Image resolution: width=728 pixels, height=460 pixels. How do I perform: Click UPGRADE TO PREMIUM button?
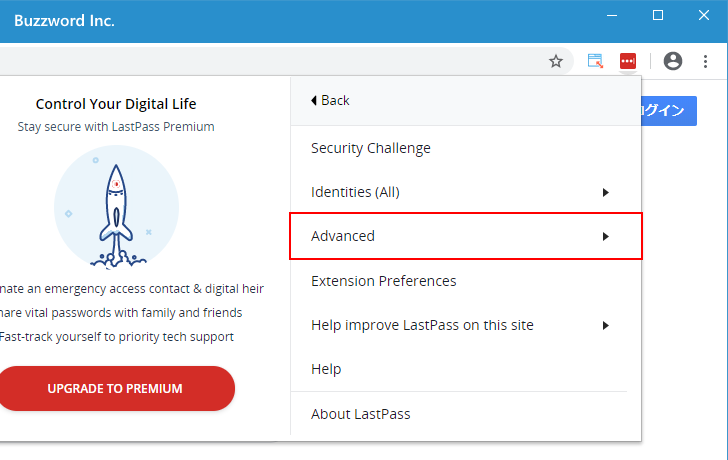coord(115,389)
